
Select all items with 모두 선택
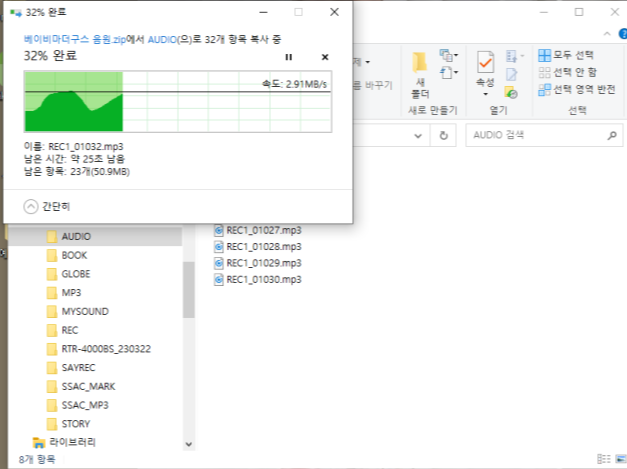(x=565, y=55)
